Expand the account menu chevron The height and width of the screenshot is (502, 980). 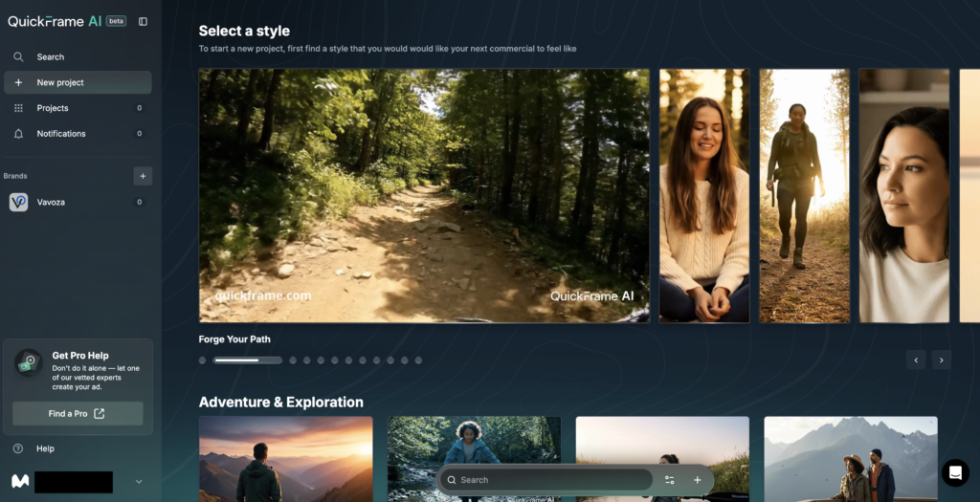139,482
